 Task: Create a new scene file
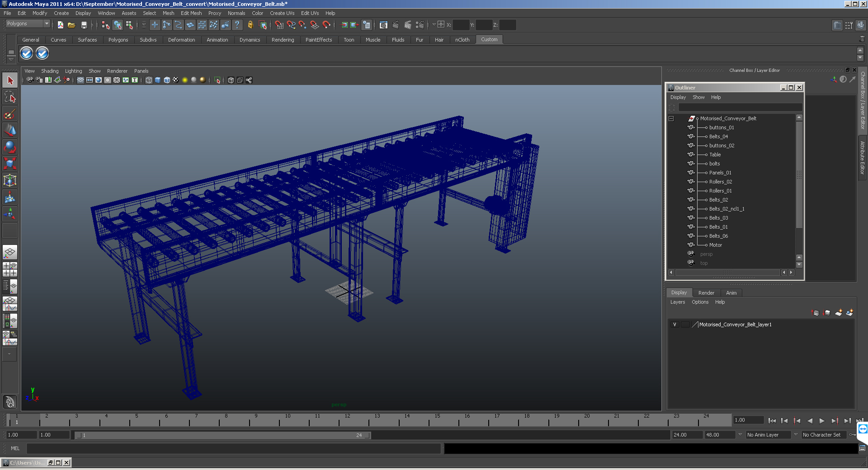tap(60, 25)
